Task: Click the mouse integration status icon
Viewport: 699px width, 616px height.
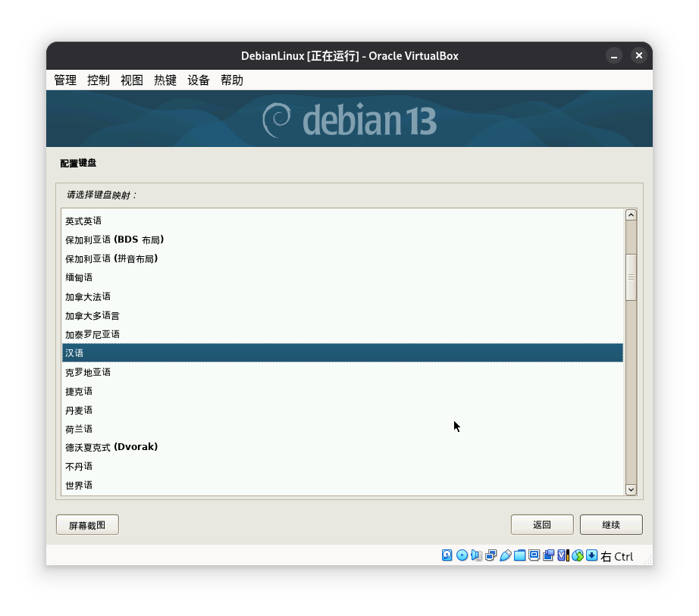Action: point(577,555)
